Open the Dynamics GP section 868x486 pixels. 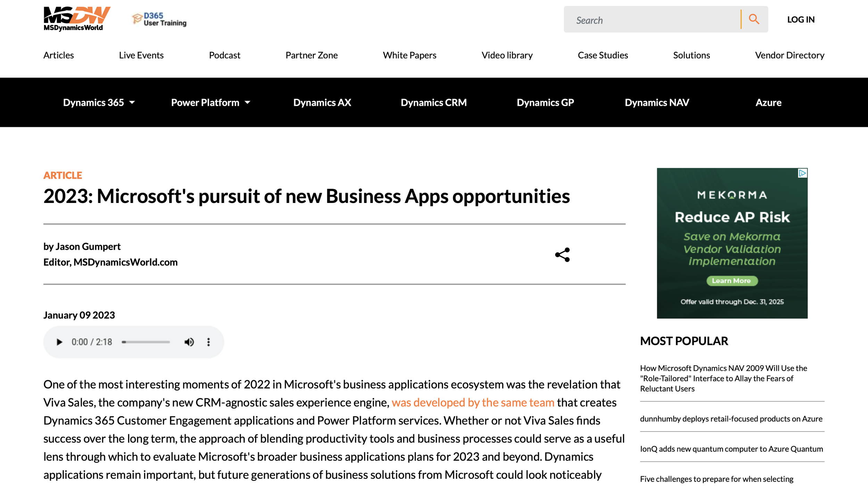(x=545, y=103)
